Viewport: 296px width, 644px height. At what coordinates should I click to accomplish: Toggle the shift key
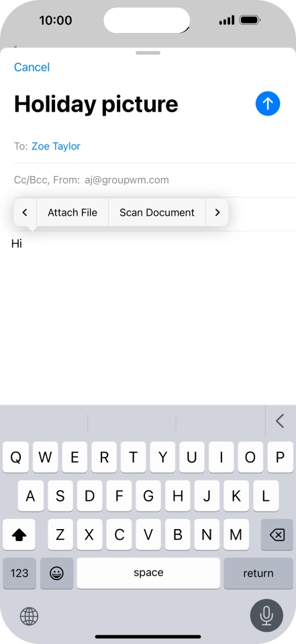(x=19, y=534)
